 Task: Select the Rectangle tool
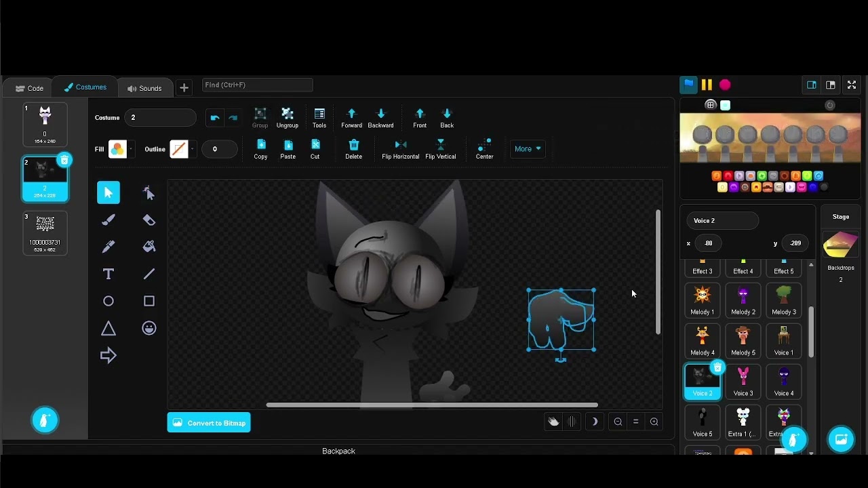coord(149,301)
